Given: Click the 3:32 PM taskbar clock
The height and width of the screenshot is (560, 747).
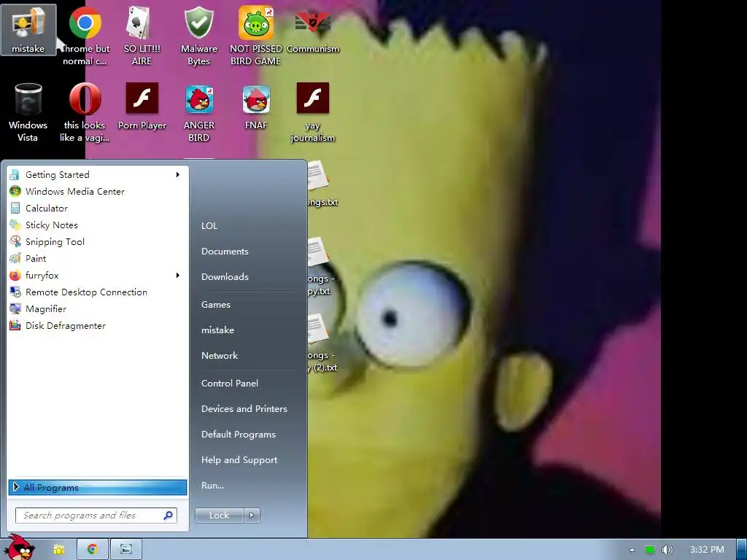Looking at the screenshot, I should coord(707,550).
